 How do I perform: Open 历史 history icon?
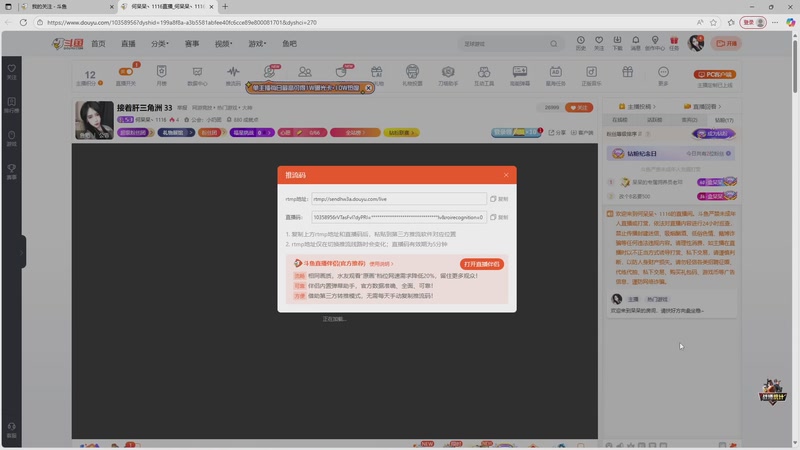click(x=581, y=43)
